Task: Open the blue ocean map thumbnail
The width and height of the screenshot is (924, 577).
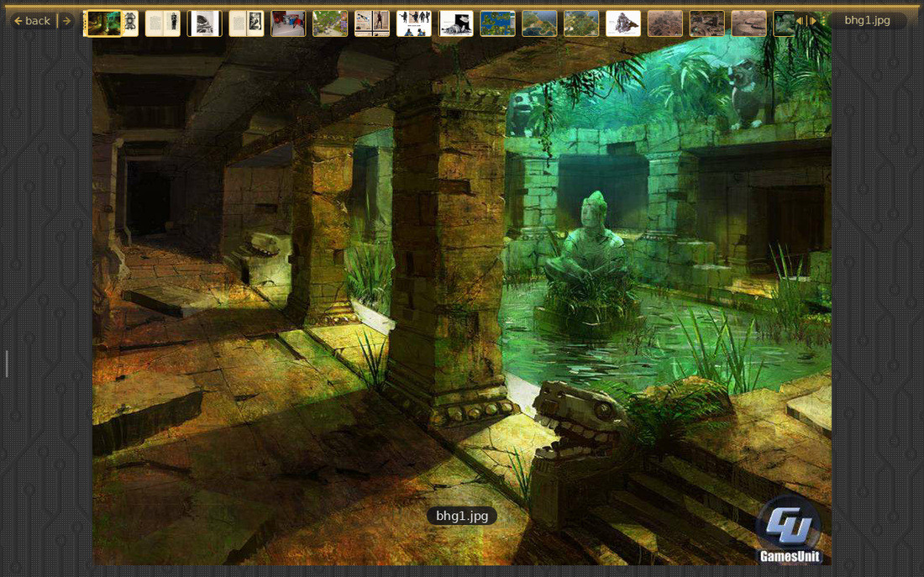Action: click(497, 24)
